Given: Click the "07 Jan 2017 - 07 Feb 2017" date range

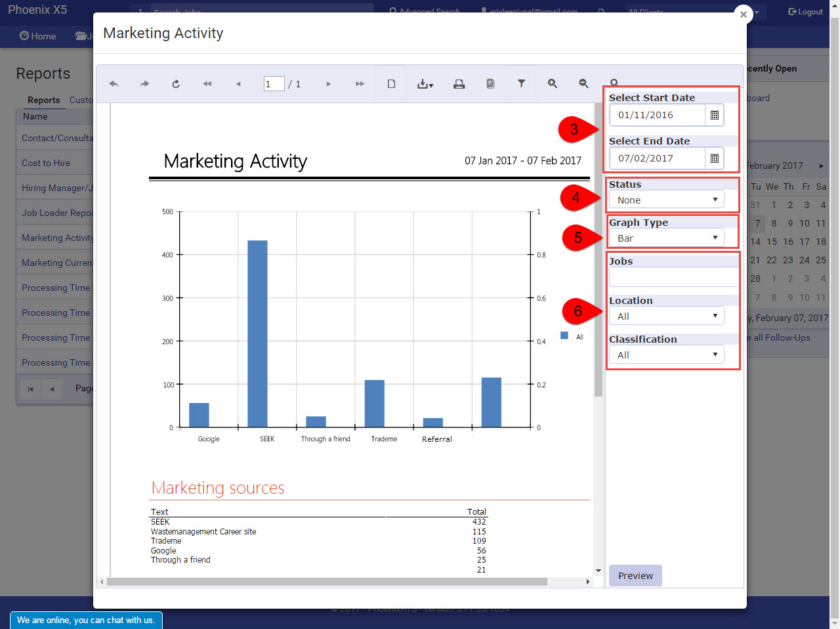Looking at the screenshot, I should 523,161.
